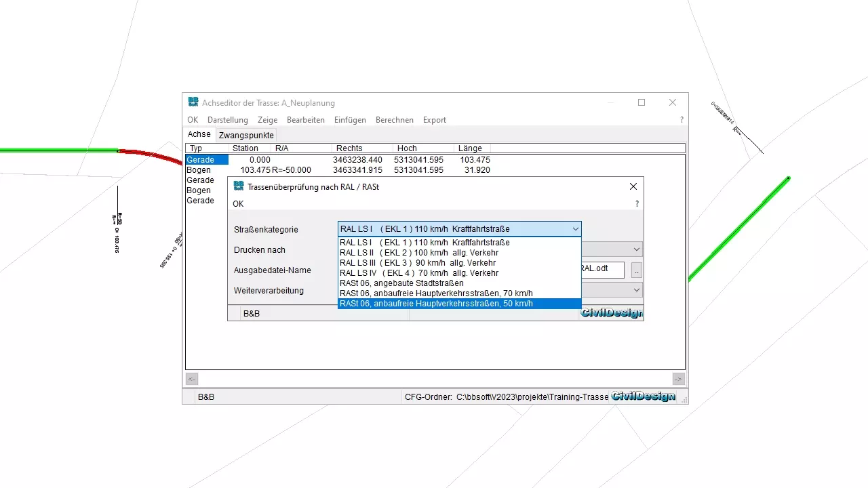868x488 pixels.
Task: Click the Station column header
Action: pos(250,148)
